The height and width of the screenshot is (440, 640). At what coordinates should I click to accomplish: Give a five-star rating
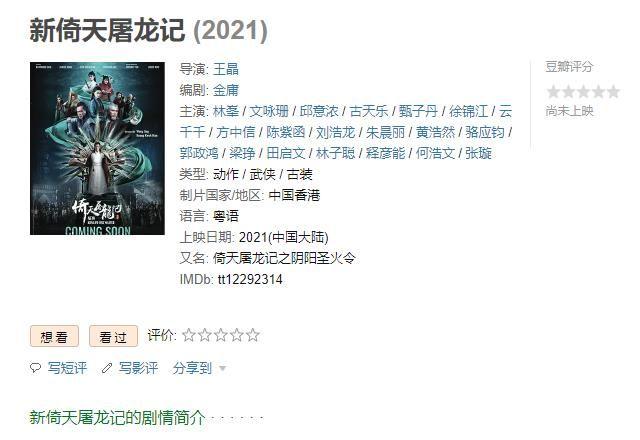click(253, 335)
